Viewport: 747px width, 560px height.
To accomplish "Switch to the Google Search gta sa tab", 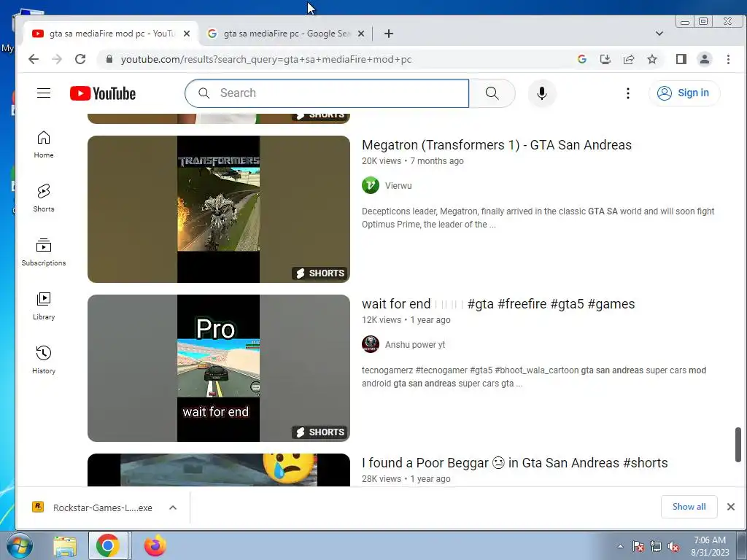I will point(286,34).
